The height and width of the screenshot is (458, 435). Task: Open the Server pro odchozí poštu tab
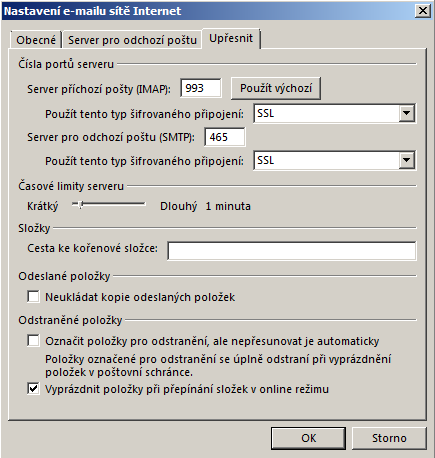(x=132, y=40)
